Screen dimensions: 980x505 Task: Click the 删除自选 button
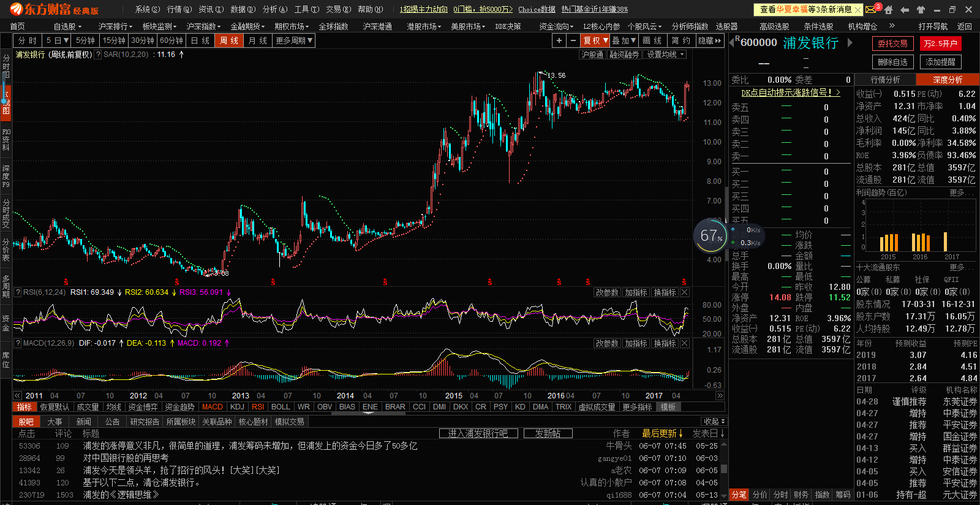click(892, 62)
